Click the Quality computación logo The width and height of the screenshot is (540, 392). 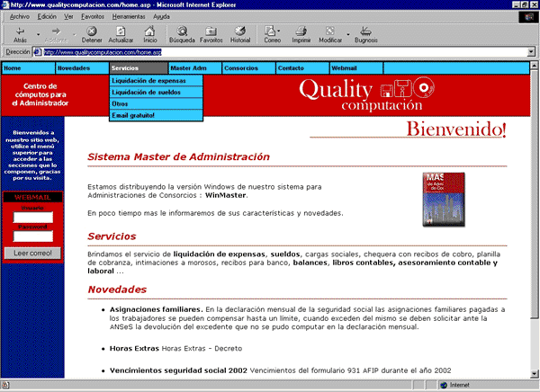[x=367, y=94]
